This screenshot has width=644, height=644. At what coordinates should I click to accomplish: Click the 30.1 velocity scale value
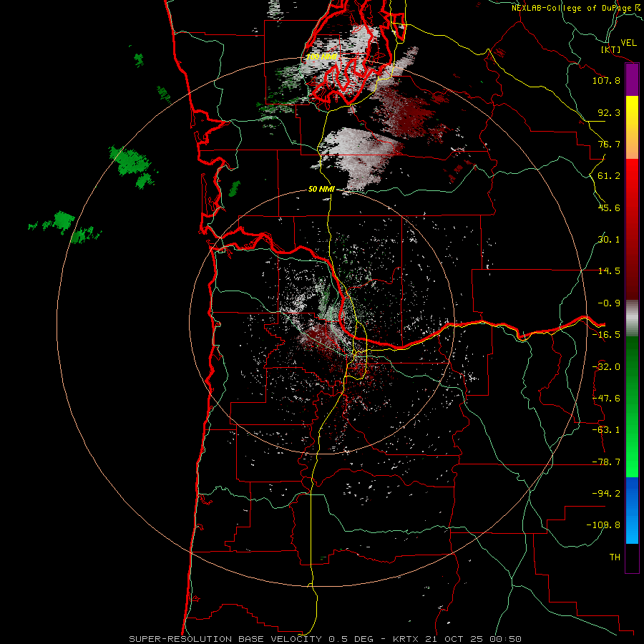tap(609, 240)
